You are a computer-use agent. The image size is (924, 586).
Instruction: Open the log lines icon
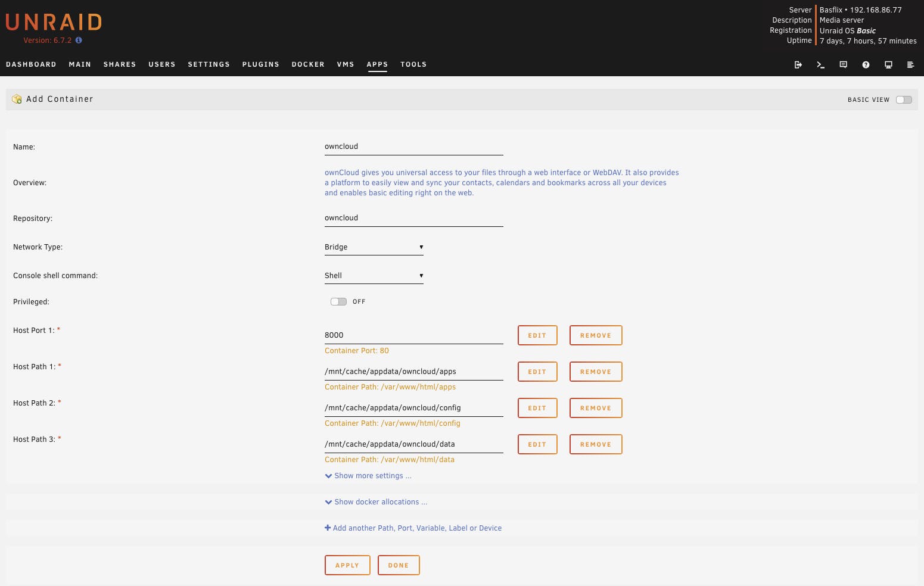[x=910, y=65]
